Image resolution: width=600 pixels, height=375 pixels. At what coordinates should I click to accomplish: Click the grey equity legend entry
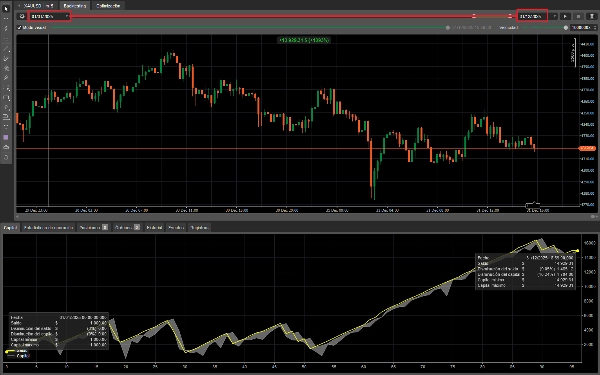[x=18, y=356]
